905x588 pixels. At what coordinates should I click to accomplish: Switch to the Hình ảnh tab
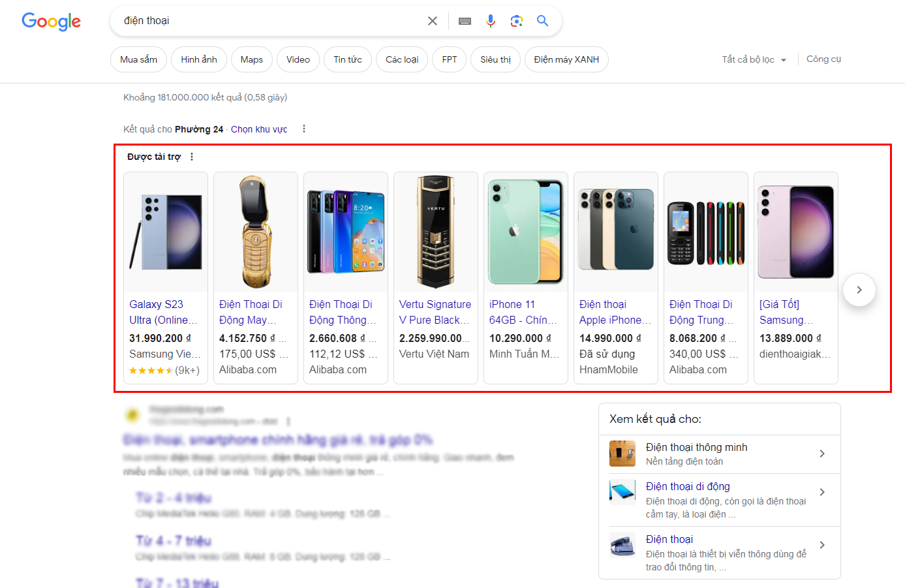pyautogui.click(x=199, y=59)
